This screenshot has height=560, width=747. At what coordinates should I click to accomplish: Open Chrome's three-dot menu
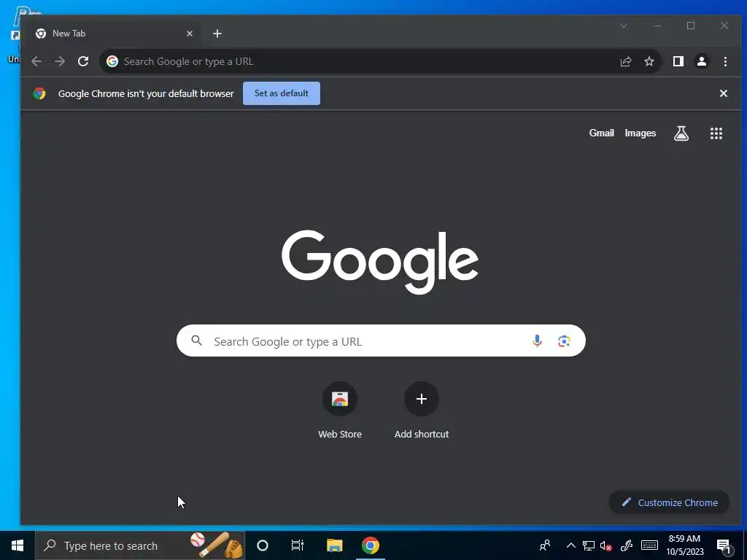pyautogui.click(x=725, y=61)
